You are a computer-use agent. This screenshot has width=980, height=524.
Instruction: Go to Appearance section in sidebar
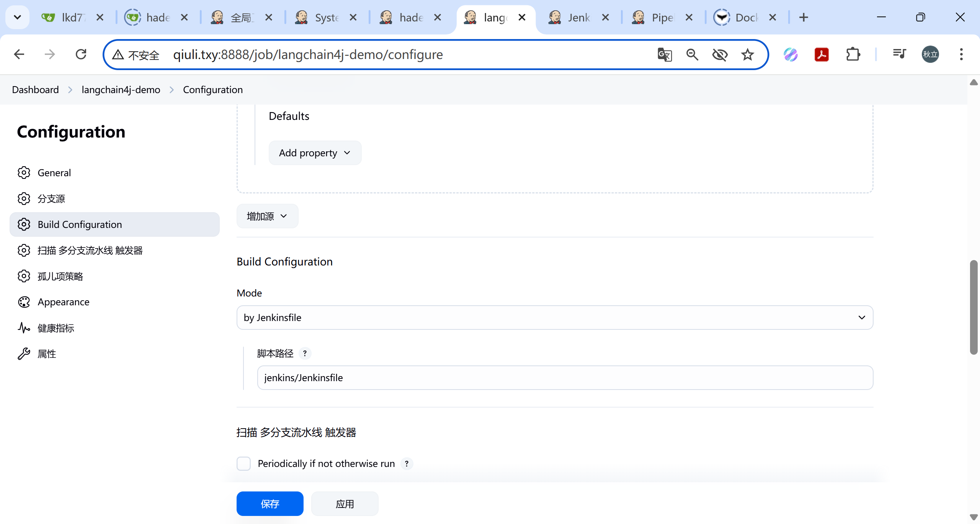tap(64, 302)
